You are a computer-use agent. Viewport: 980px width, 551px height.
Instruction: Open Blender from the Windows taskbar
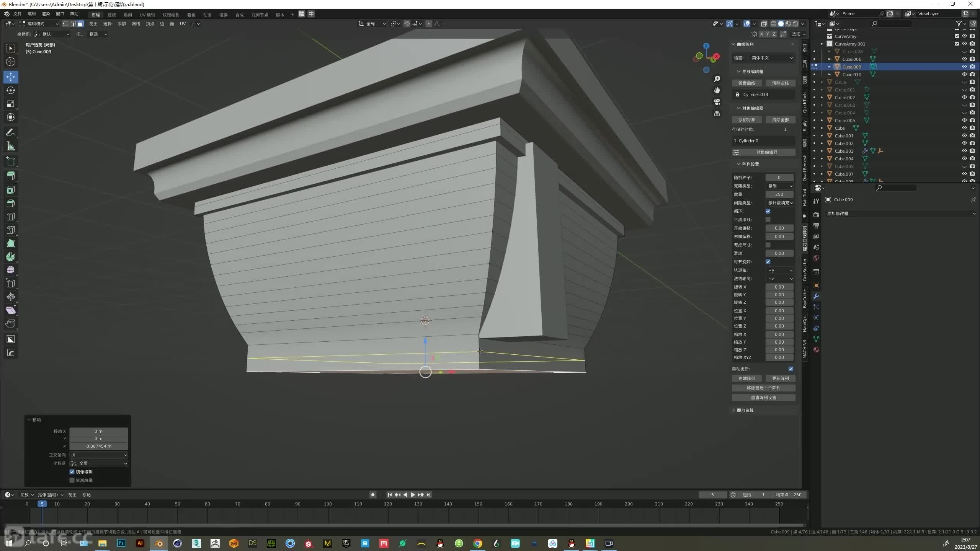coord(159,543)
